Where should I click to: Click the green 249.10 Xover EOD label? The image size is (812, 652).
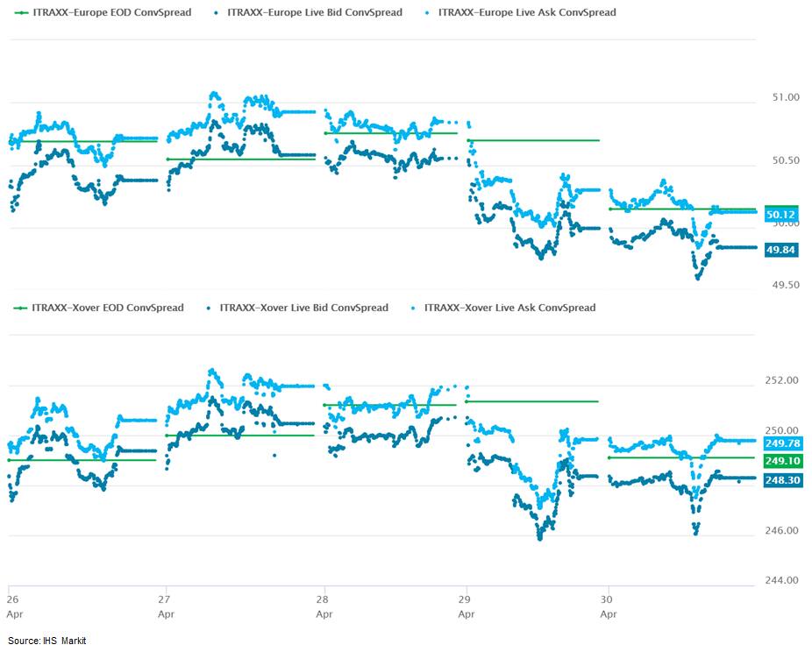[x=782, y=461]
